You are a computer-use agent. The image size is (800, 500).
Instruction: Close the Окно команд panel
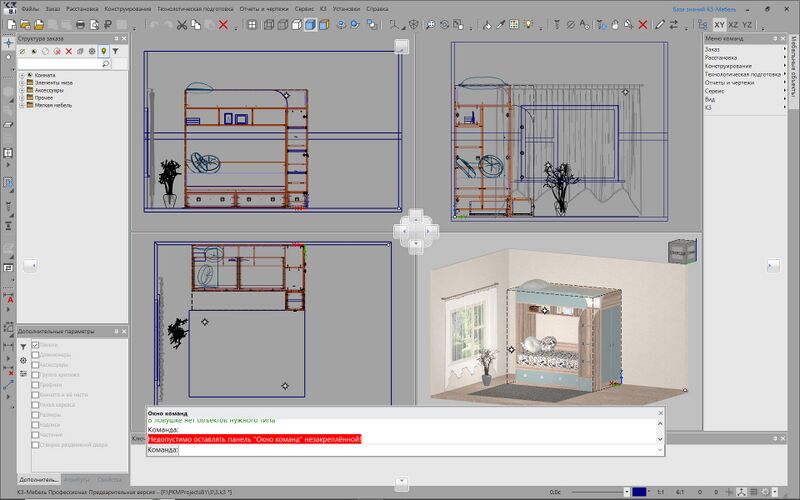pos(660,413)
